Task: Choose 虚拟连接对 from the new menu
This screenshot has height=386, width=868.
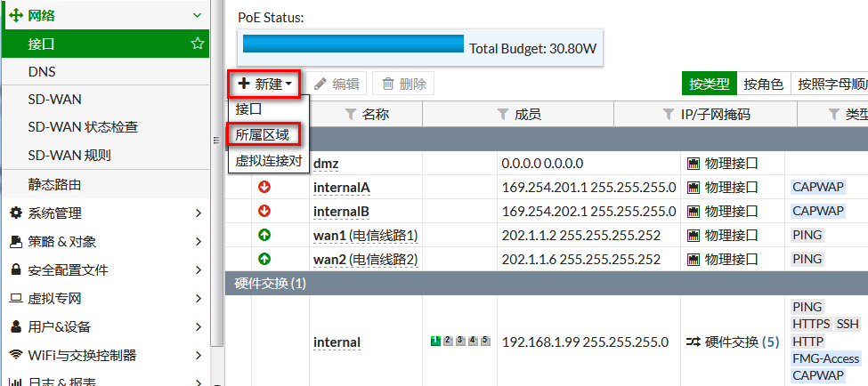Action: coord(268,161)
